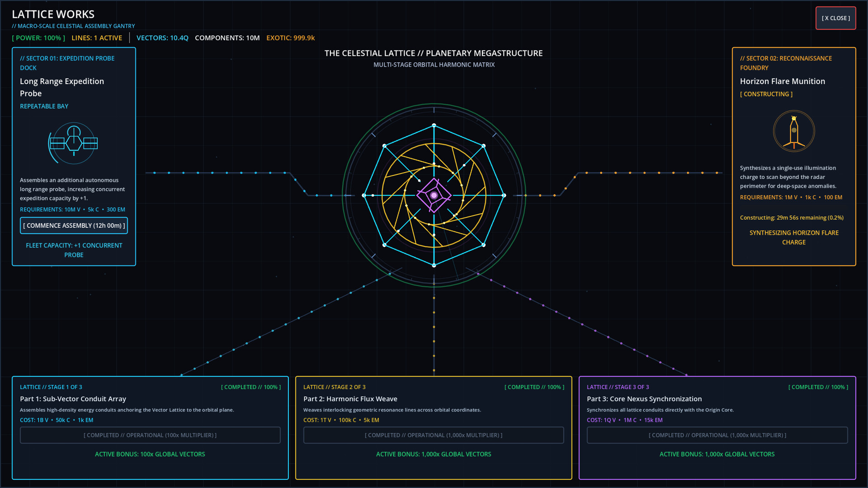Click munition requirements 1M V line

[791, 197]
